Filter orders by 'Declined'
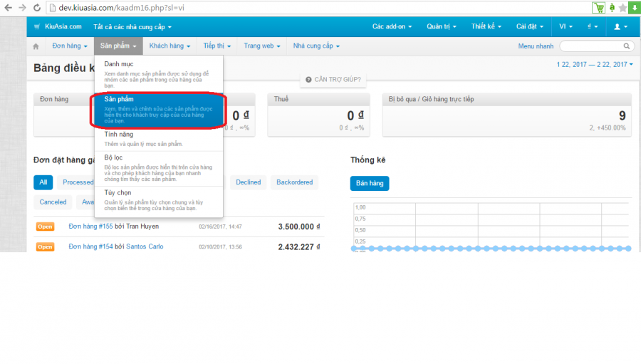Viewport: 641px width, 364px height. click(248, 182)
